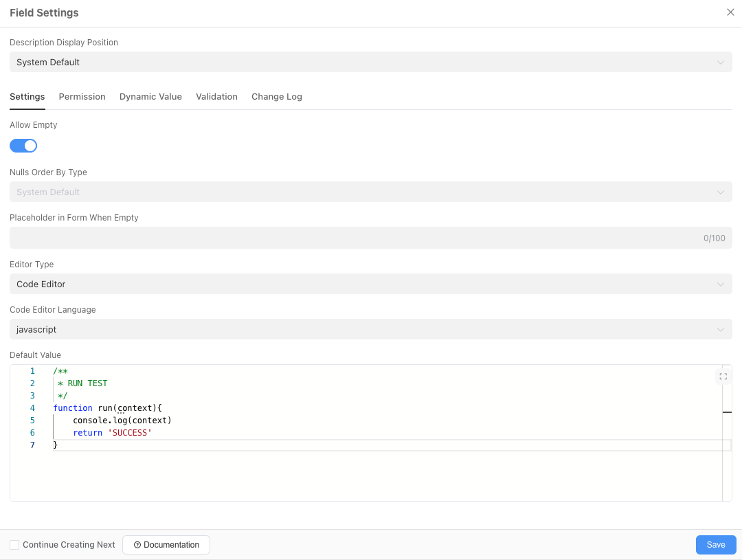
Task: Click the Save button
Action: (x=716, y=544)
